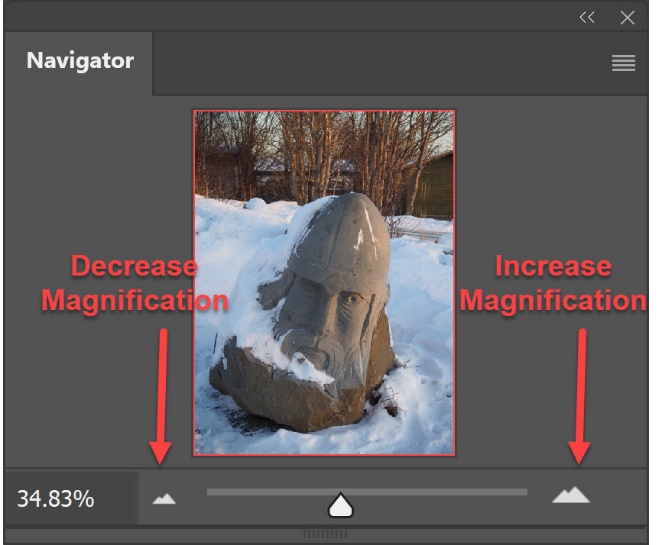Click the large mountains zoom in icon
Screen dimensions: 662x545
(571, 495)
